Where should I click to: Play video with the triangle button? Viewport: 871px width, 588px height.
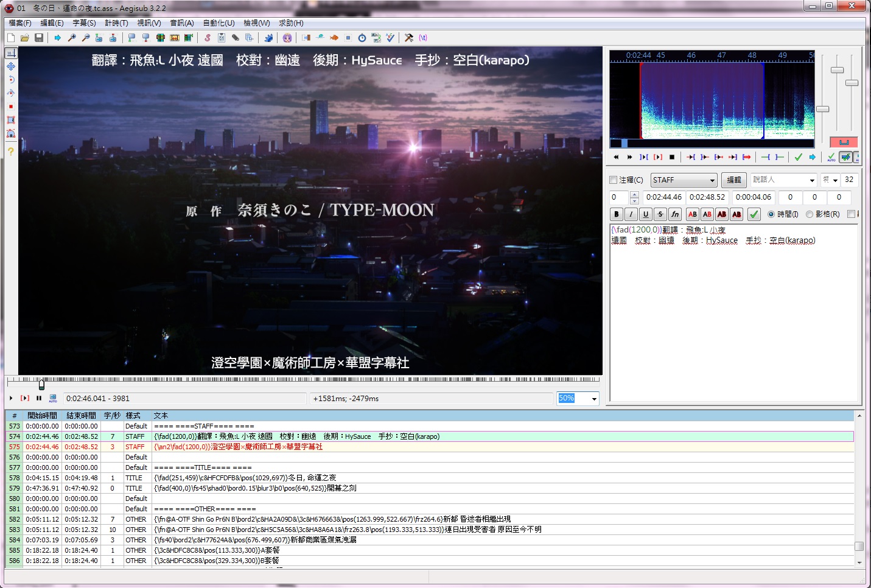click(11, 398)
